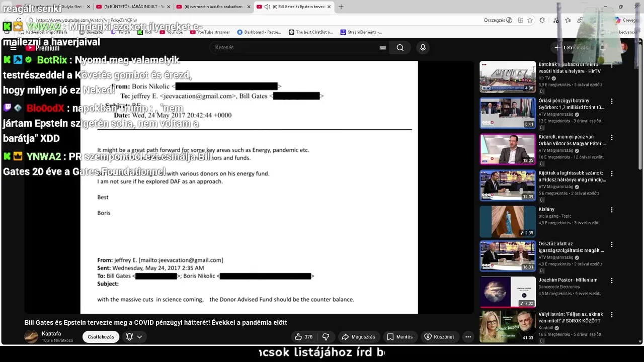
Task: Click the Létrehozás create button
Action: 571,48
